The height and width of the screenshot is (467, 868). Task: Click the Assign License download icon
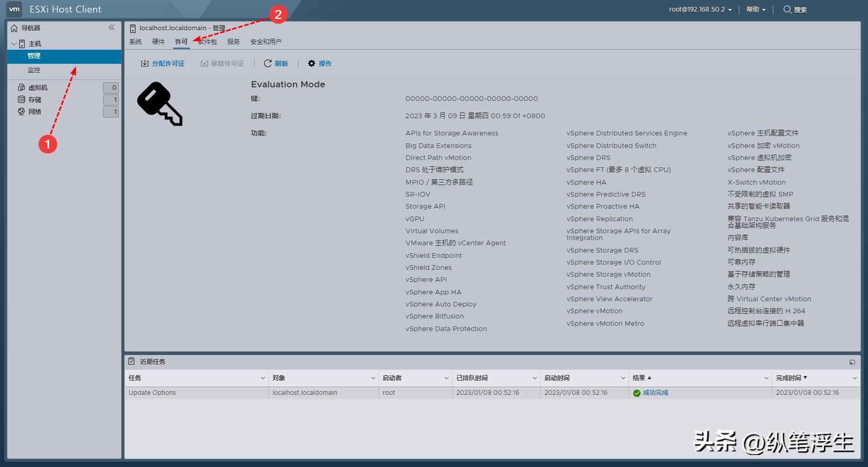pyautogui.click(x=145, y=63)
